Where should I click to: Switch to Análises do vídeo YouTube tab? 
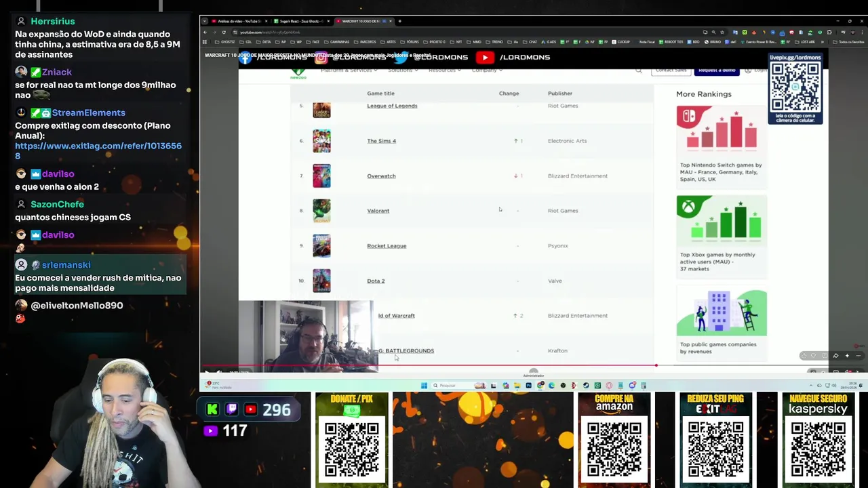239,21
